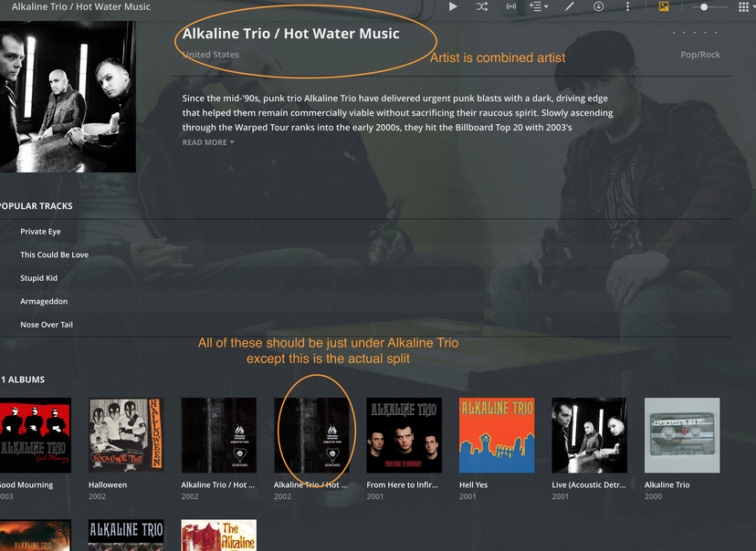Open the grid view mode selector
The height and width of the screenshot is (551, 756).
(x=743, y=6)
